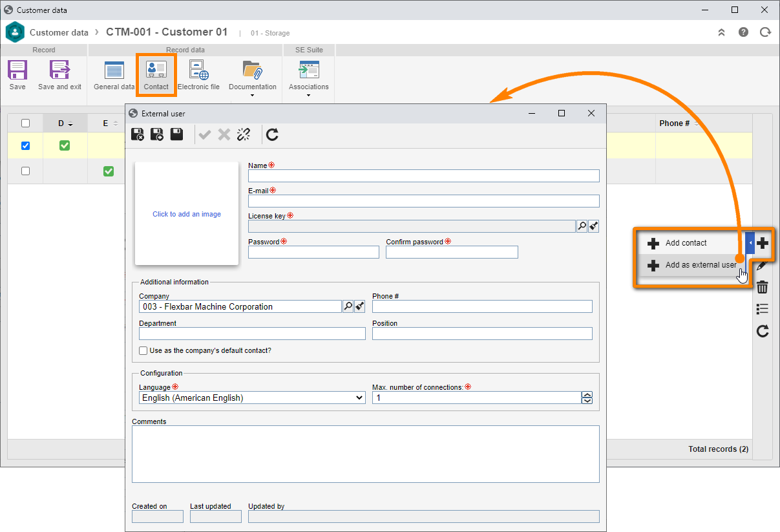
Task: Expand the Documentation dropdown arrow
Action: 252,96
